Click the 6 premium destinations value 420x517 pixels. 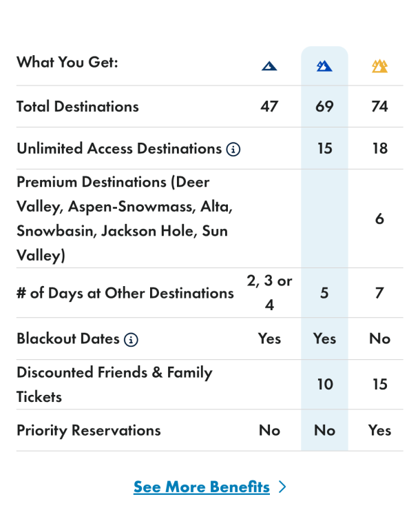(x=379, y=219)
